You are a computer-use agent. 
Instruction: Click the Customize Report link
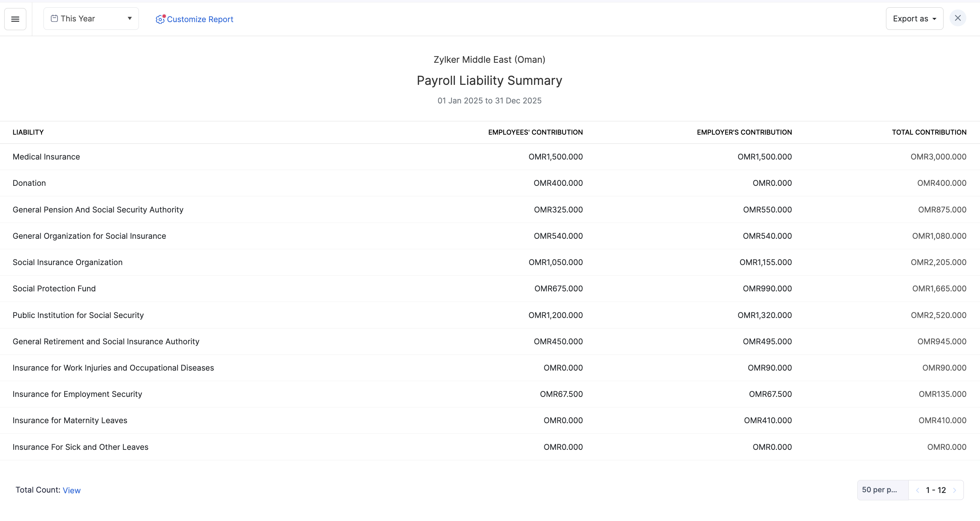[x=200, y=19]
